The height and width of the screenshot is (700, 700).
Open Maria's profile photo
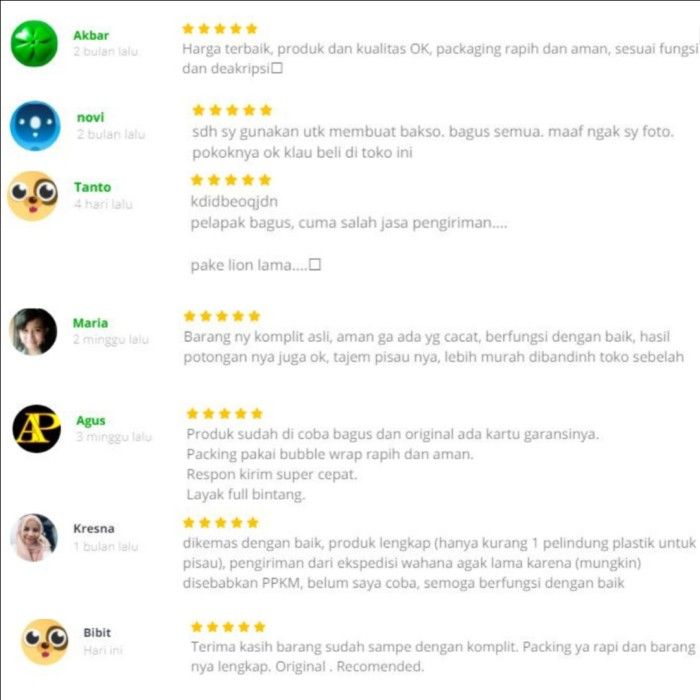click(33, 332)
